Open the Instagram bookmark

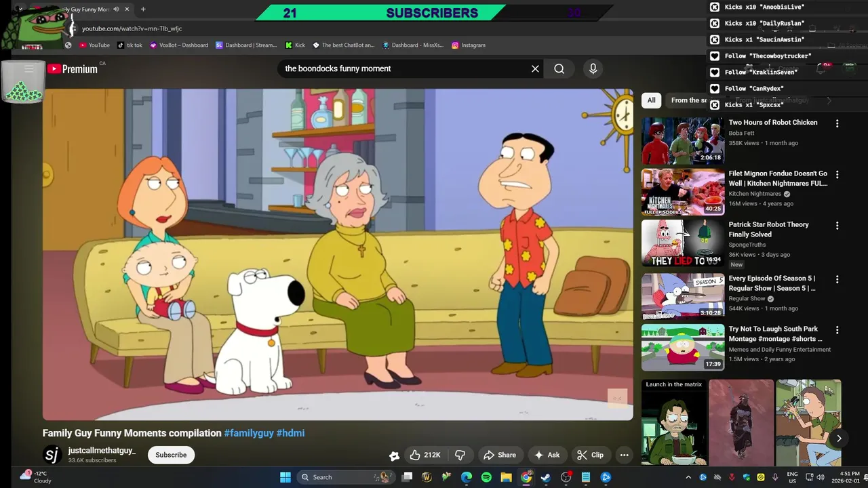point(468,45)
